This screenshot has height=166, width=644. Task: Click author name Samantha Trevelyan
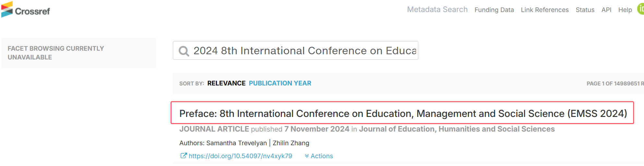click(x=236, y=143)
